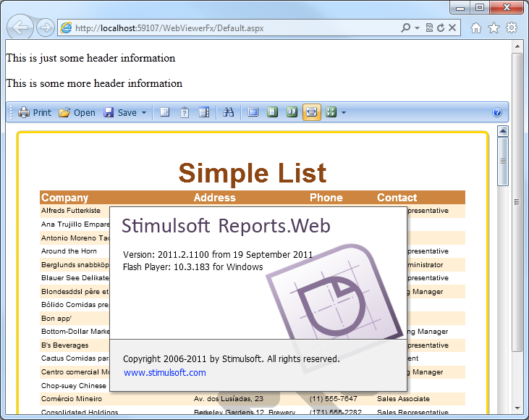Click the Save button in viewer toolbar
529x420 pixels.
point(120,112)
